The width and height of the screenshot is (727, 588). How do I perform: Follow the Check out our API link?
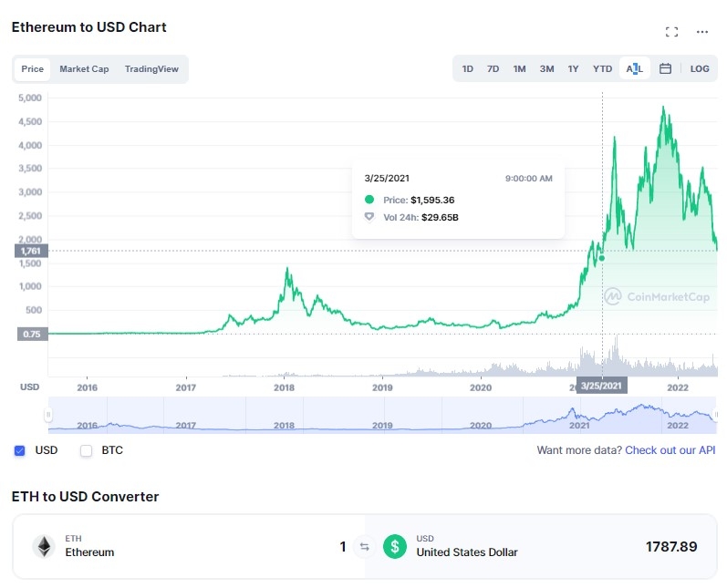tap(670, 450)
